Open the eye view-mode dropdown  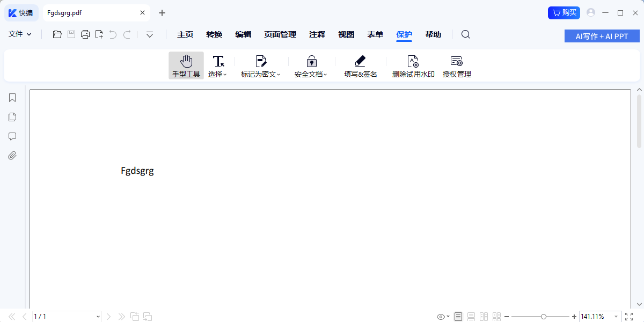click(443, 317)
